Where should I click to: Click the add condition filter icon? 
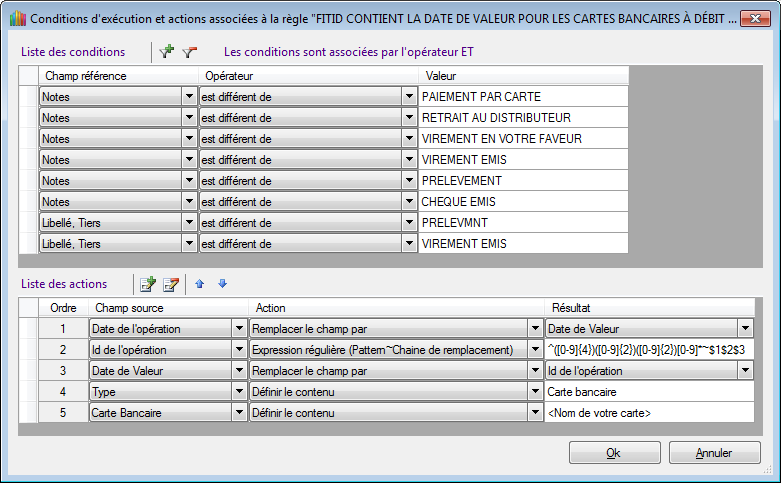[x=167, y=52]
